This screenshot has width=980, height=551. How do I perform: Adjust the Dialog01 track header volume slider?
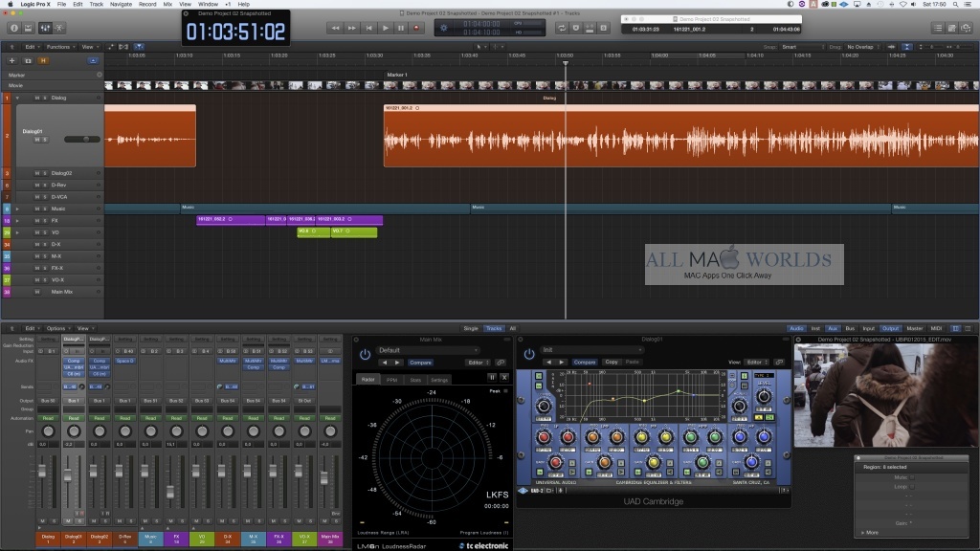(82, 140)
